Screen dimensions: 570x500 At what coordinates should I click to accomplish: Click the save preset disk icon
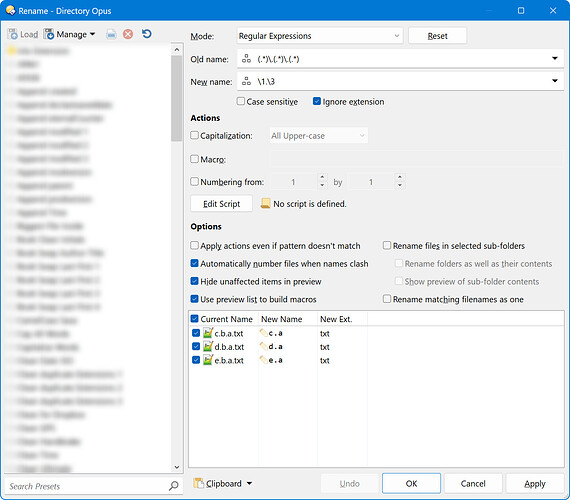click(111, 34)
